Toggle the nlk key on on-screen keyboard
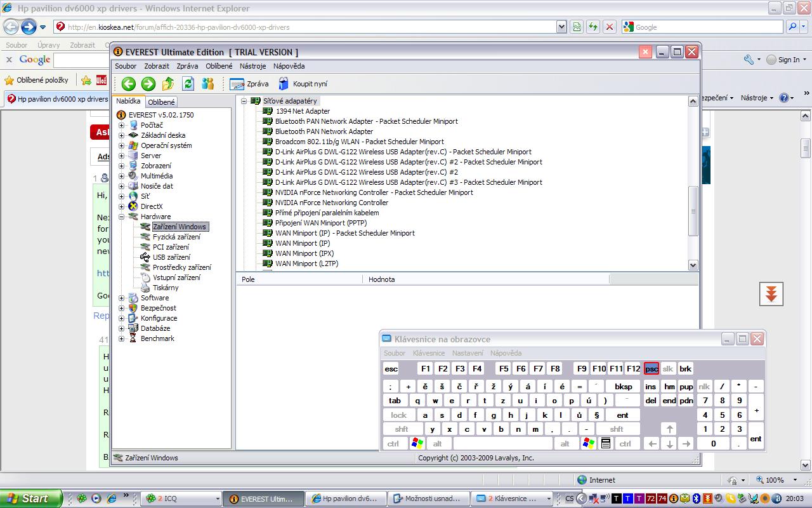The width and height of the screenshot is (812, 508). (x=704, y=386)
